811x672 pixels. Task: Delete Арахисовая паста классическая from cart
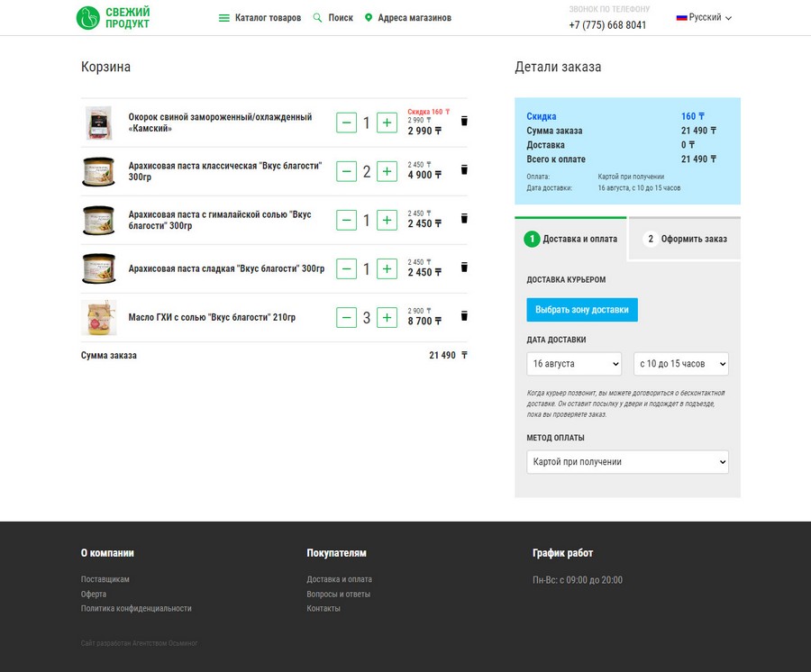click(x=464, y=169)
